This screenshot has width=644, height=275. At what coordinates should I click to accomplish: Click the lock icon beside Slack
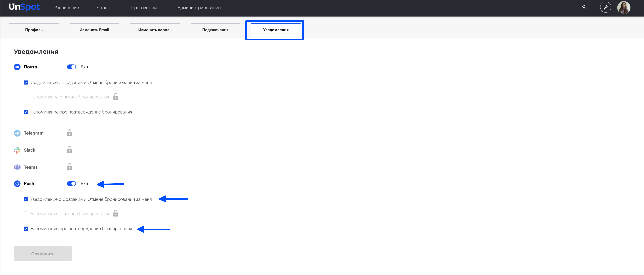coord(70,150)
